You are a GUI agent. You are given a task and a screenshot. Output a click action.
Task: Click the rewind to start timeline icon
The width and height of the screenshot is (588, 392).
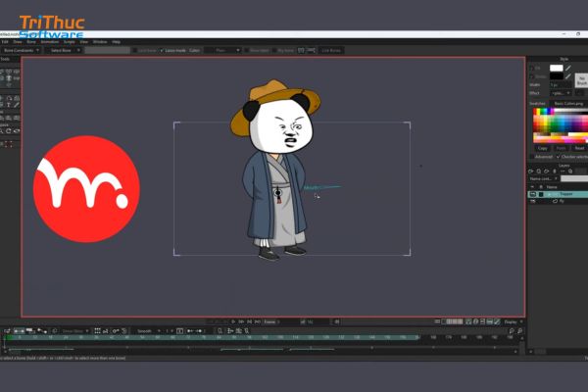[x=224, y=321]
